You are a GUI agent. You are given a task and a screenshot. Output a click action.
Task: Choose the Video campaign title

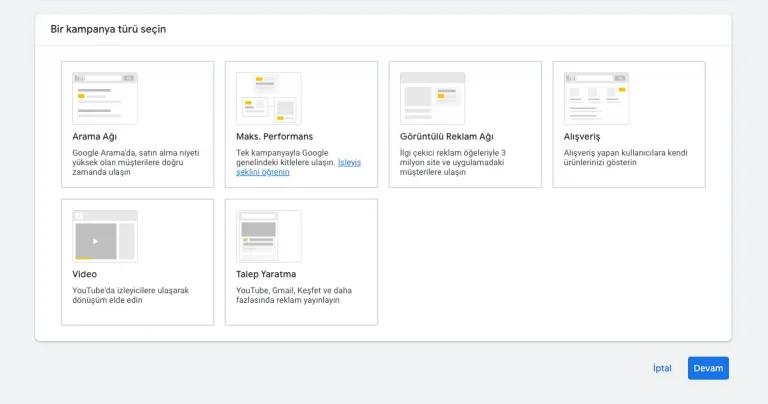click(x=85, y=274)
